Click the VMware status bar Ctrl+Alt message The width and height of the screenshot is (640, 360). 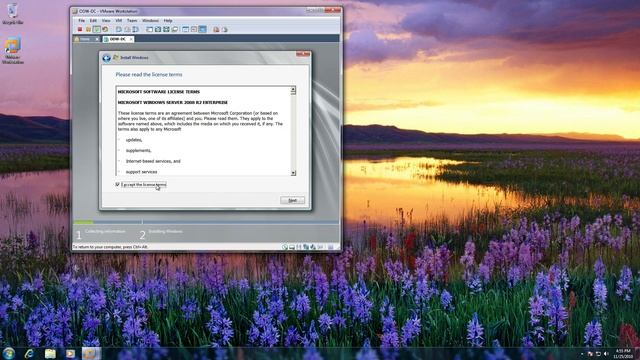pos(110,247)
